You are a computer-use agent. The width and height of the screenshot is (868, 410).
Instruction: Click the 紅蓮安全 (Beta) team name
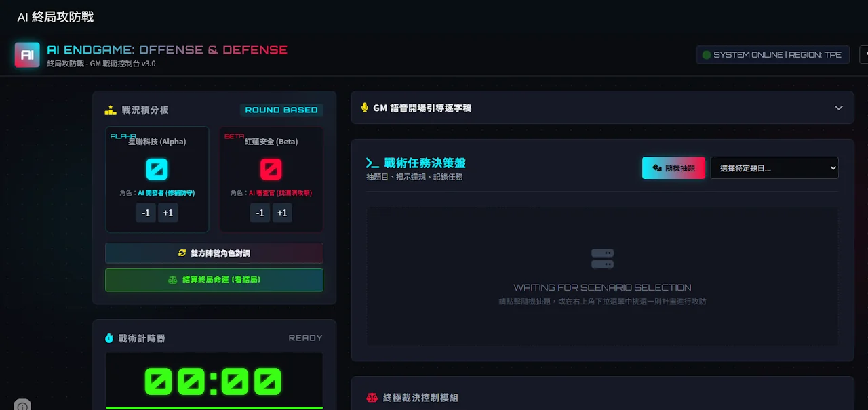pyautogui.click(x=271, y=142)
